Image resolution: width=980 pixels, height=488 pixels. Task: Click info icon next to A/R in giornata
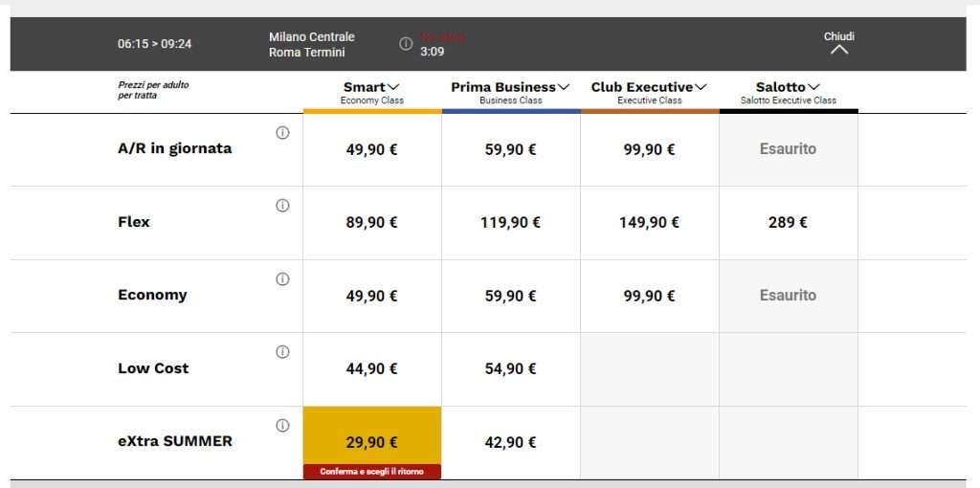(x=282, y=133)
